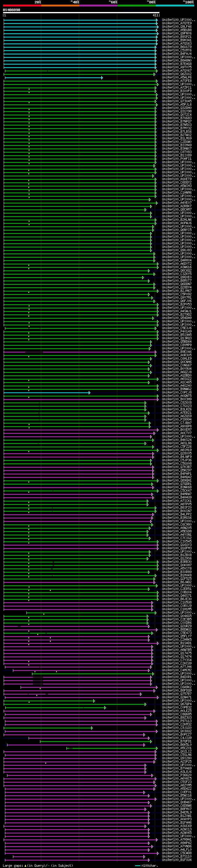The image size is (197, 868).
Task: Select the UniRef100_B8A8N0 entry
Action: click(177, 60)
